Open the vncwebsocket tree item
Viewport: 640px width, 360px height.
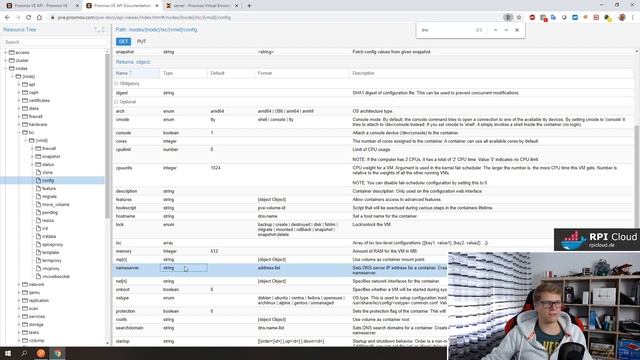click(56, 276)
